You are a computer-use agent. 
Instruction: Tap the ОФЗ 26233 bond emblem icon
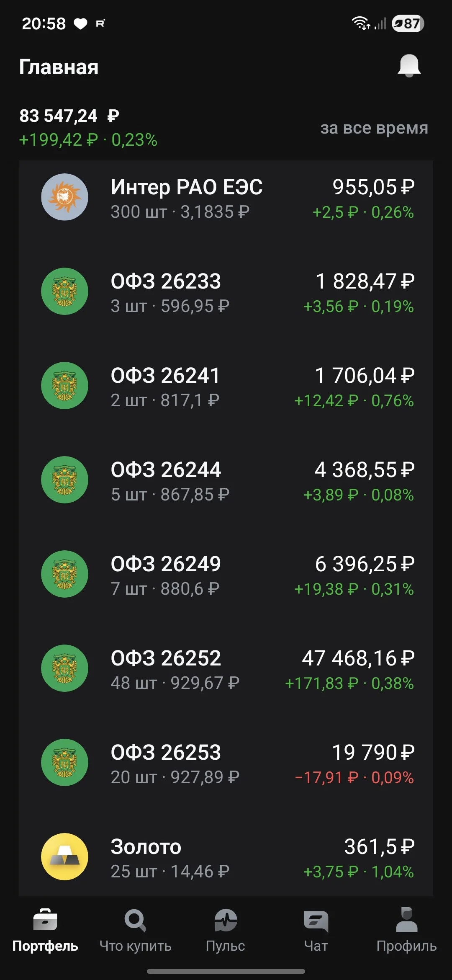click(64, 291)
